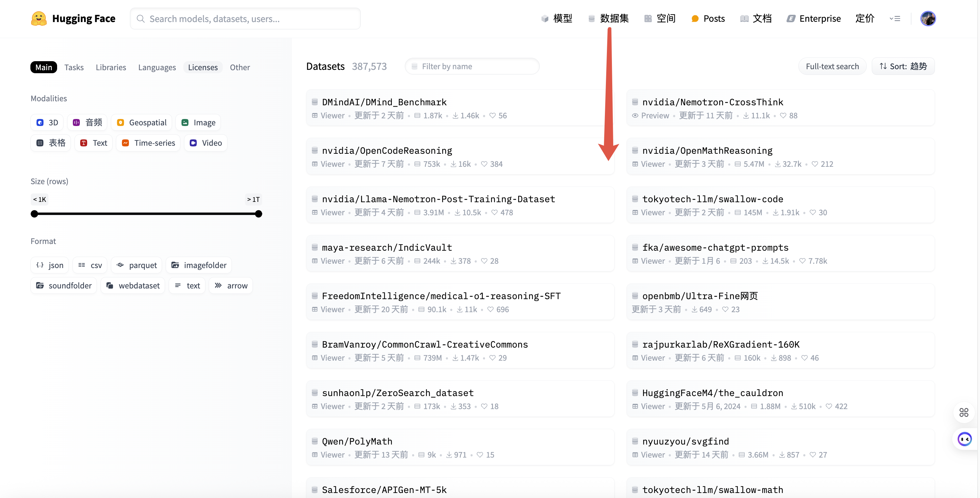980x498 pixels.
Task: Switch to the Languages filter tab
Action: (x=157, y=67)
